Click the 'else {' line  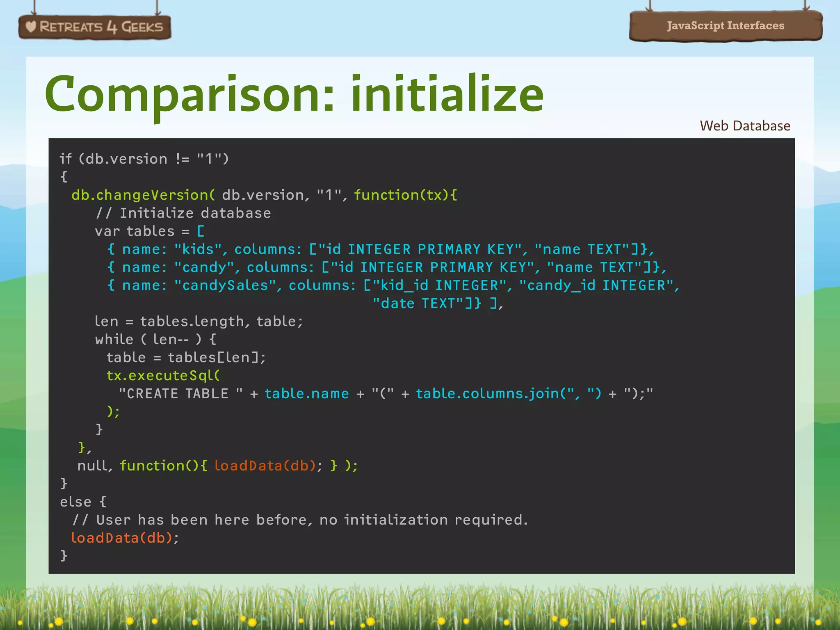click(83, 502)
